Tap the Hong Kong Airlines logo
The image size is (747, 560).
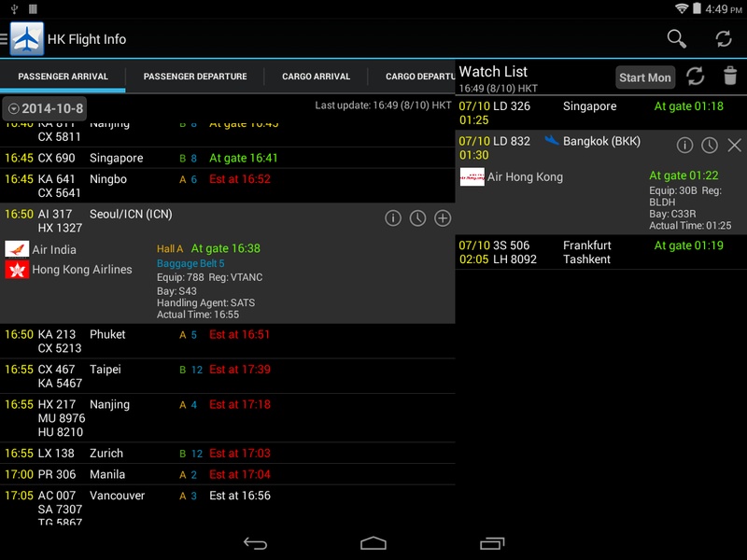pos(17,270)
